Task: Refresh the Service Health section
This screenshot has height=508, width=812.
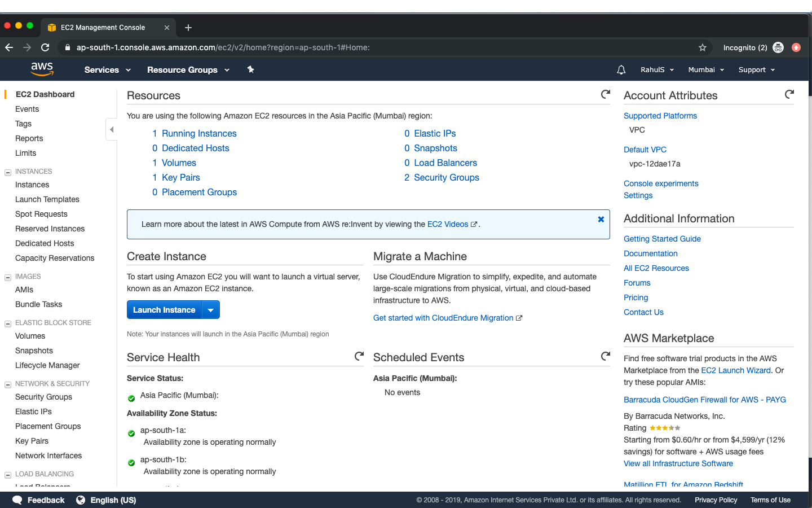Action: click(x=359, y=356)
